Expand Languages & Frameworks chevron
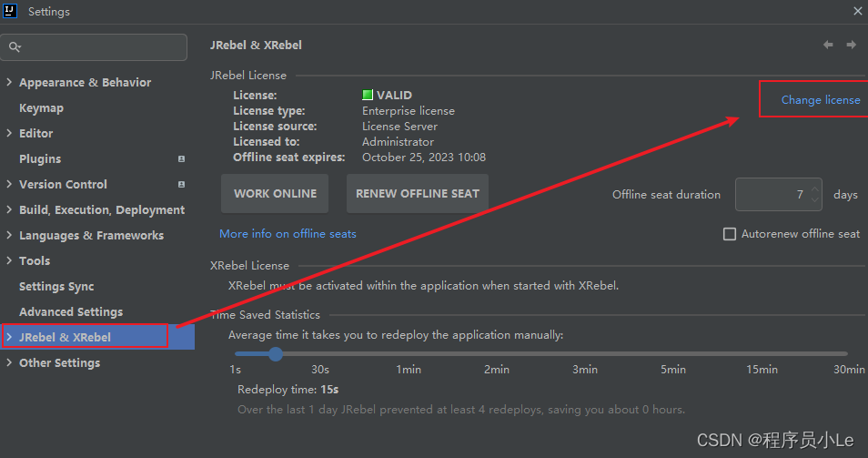 [x=9, y=235]
